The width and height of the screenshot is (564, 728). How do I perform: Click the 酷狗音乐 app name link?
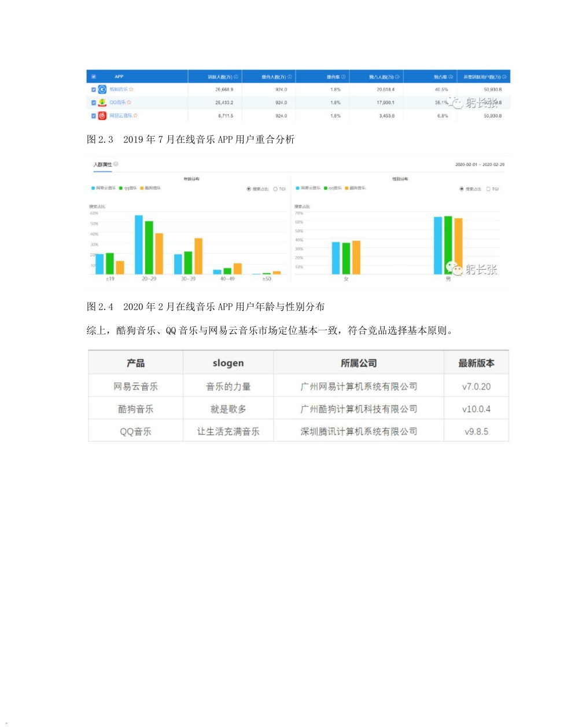pyautogui.click(x=119, y=89)
